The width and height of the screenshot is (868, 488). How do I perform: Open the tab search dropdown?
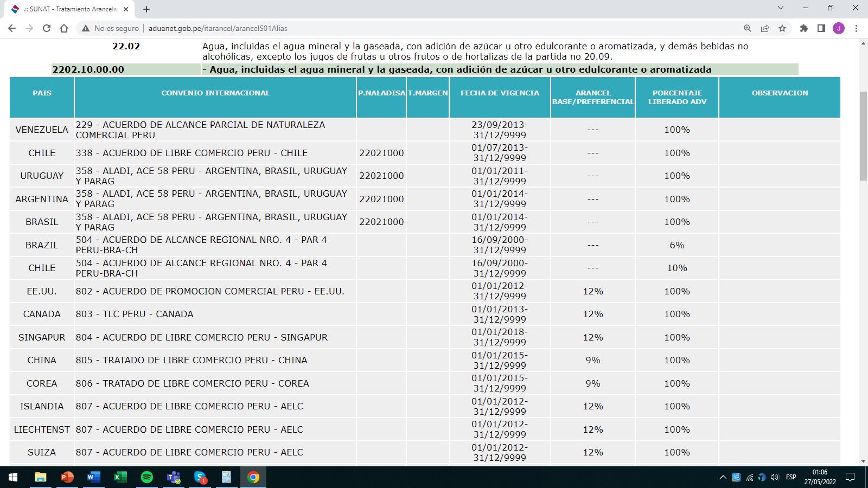pyautogui.click(x=781, y=8)
